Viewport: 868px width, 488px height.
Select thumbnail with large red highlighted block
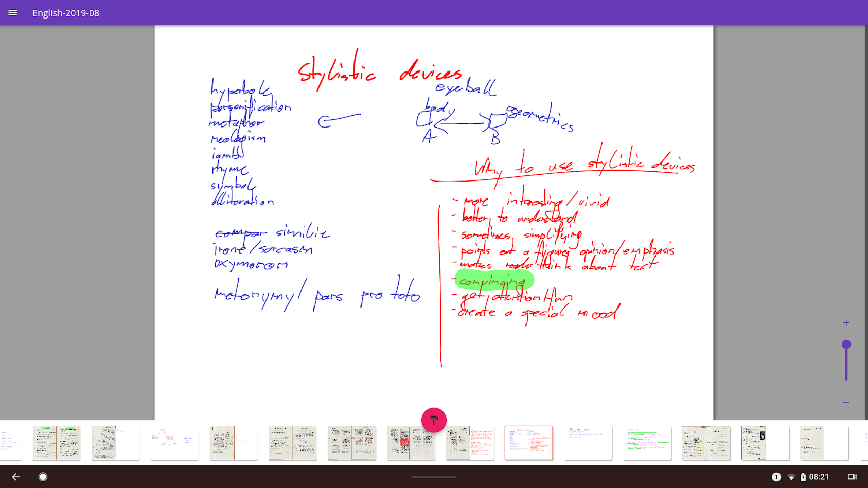[411, 443]
